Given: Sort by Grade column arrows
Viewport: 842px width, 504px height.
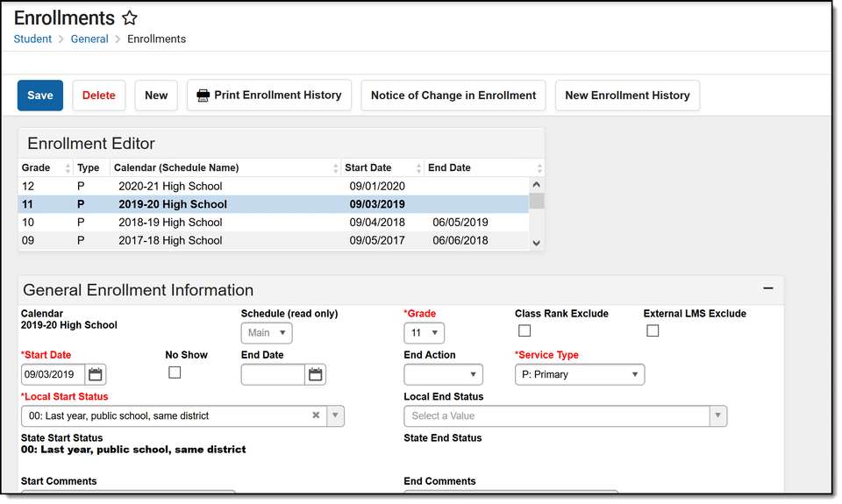Looking at the screenshot, I should 68,168.
